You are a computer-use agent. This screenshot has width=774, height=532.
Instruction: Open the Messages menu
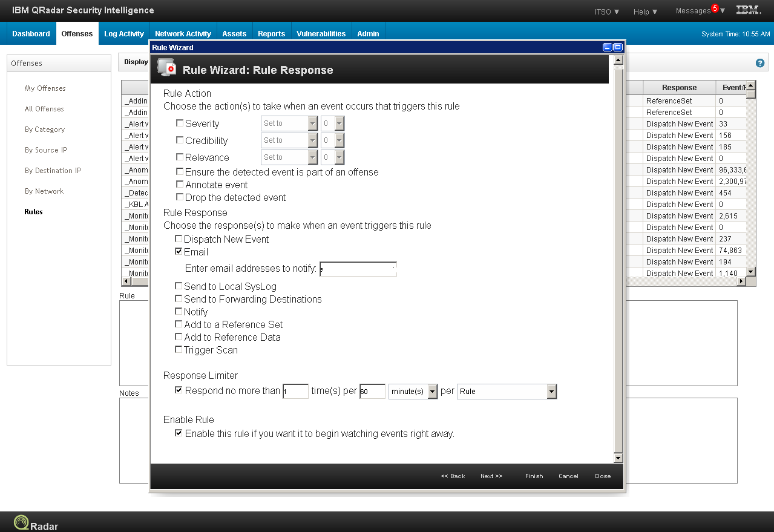click(700, 11)
